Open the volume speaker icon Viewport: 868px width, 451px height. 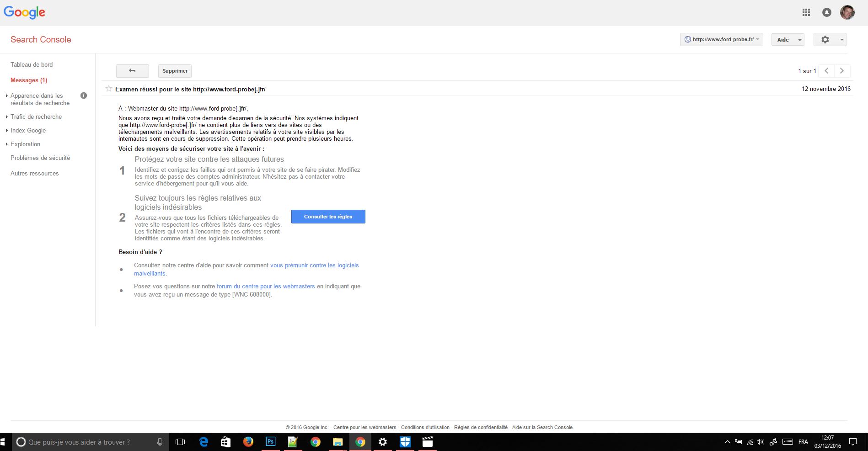[760, 442]
